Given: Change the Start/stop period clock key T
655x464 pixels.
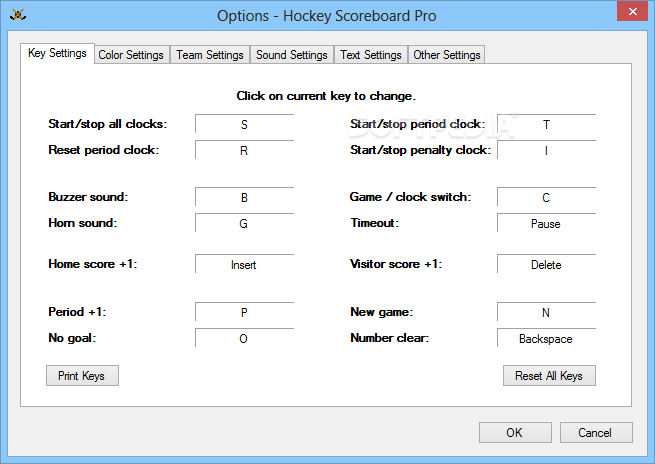Looking at the screenshot, I should click(x=546, y=124).
